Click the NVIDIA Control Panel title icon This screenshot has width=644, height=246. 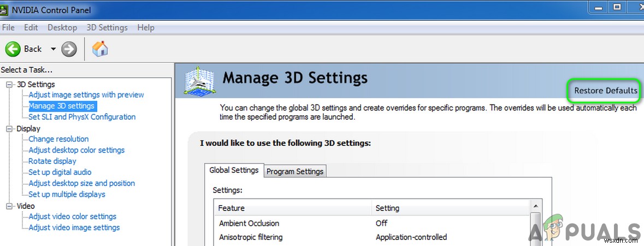coord(4,10)
